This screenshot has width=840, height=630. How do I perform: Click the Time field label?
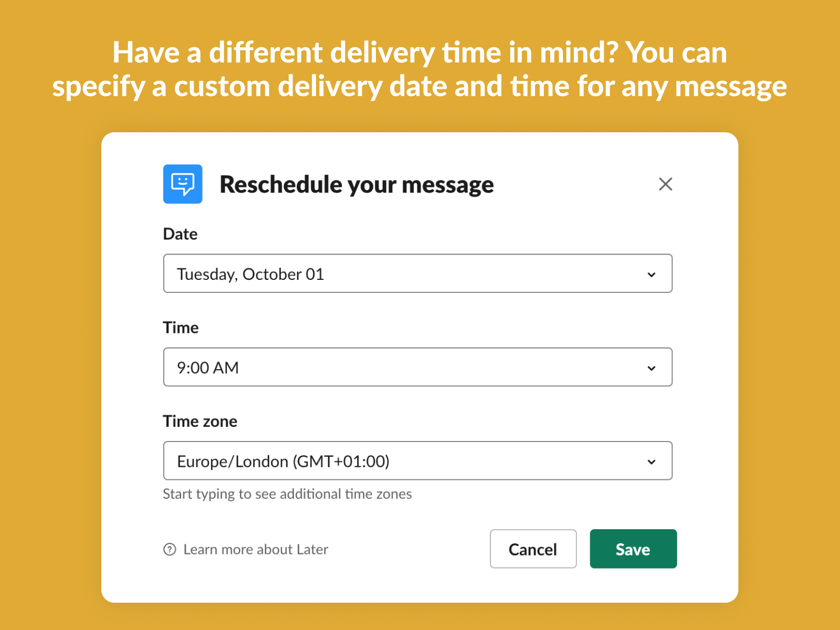181,328
